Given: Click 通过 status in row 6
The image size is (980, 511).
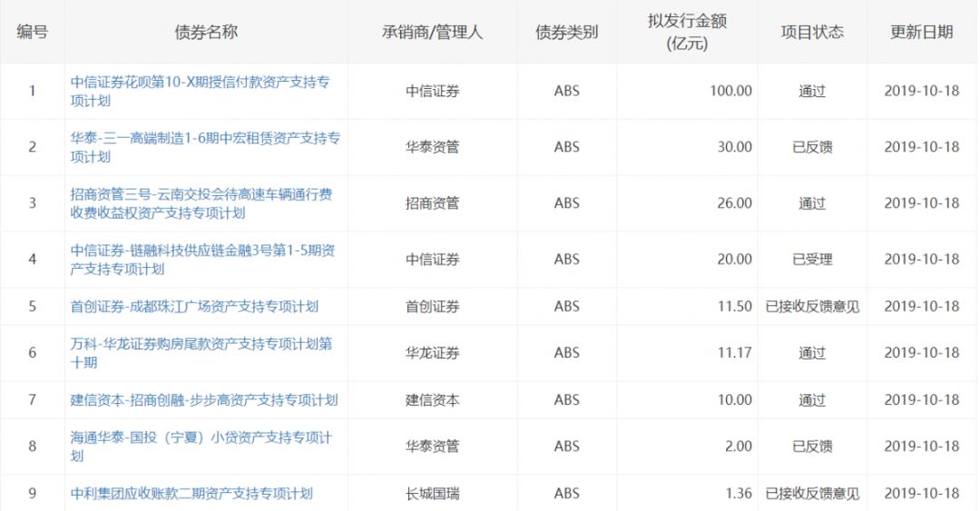Looking at the screenshot, I should click(x=812, y=353).
